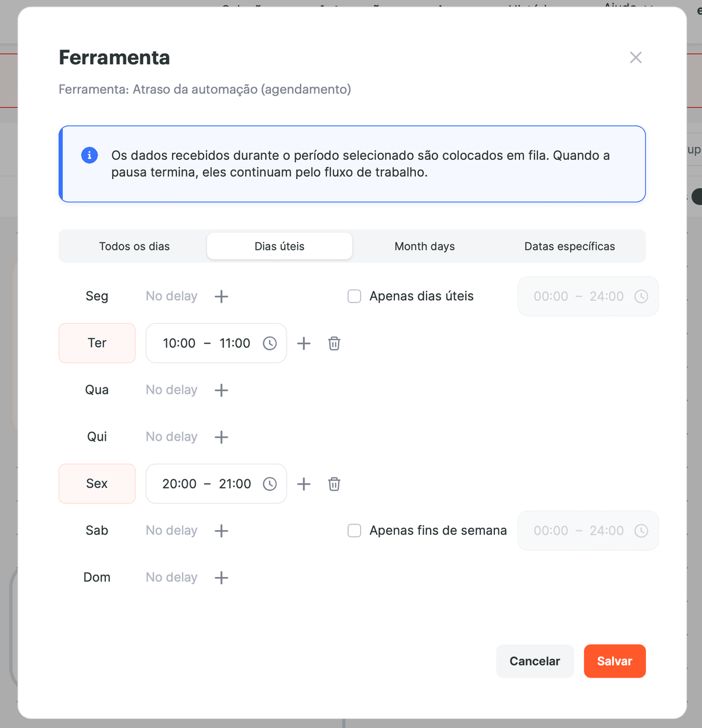Add a delay for Sab with the plus icon
The width and height of the screenshot is (702, 728).
[221, 530]
